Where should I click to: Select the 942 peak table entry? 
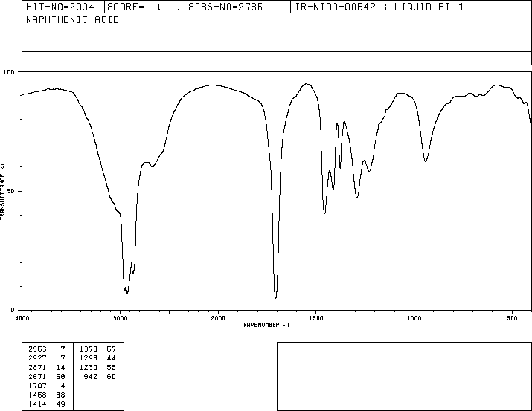[x=100, y=376]
